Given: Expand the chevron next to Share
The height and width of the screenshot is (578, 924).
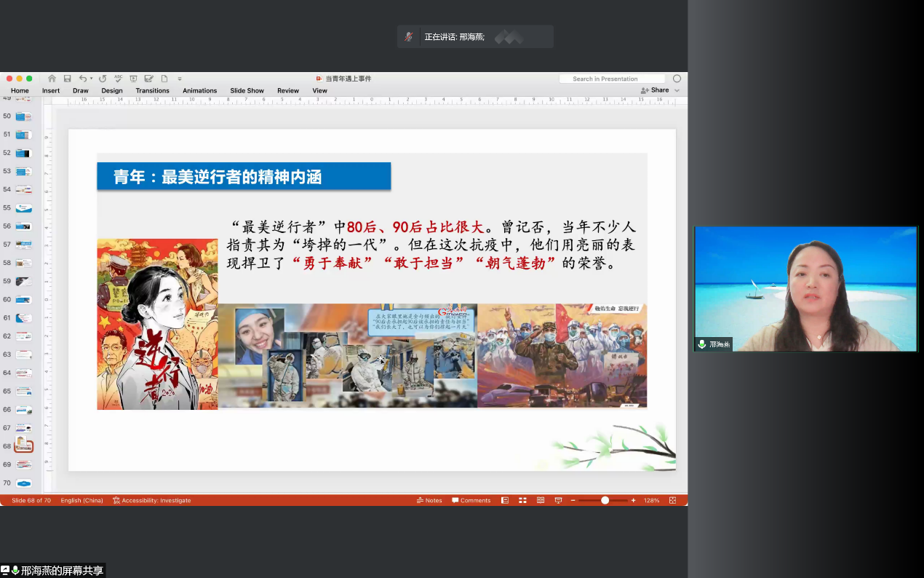Looking at the screenshot, I should tap(677, 90).
